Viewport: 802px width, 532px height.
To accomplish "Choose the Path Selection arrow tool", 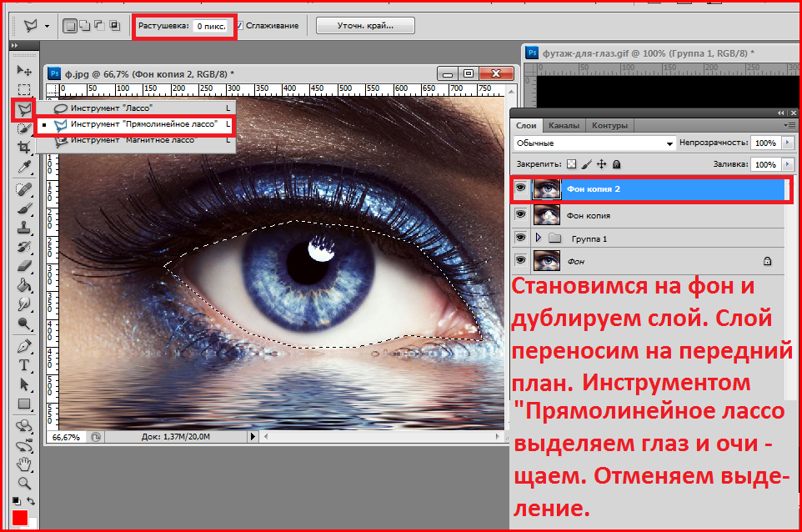I will [x=24, y=384].
